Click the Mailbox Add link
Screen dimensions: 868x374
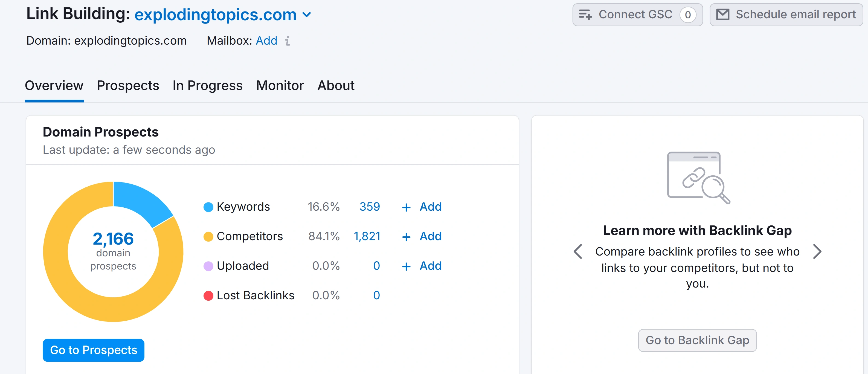click(266, 41)
